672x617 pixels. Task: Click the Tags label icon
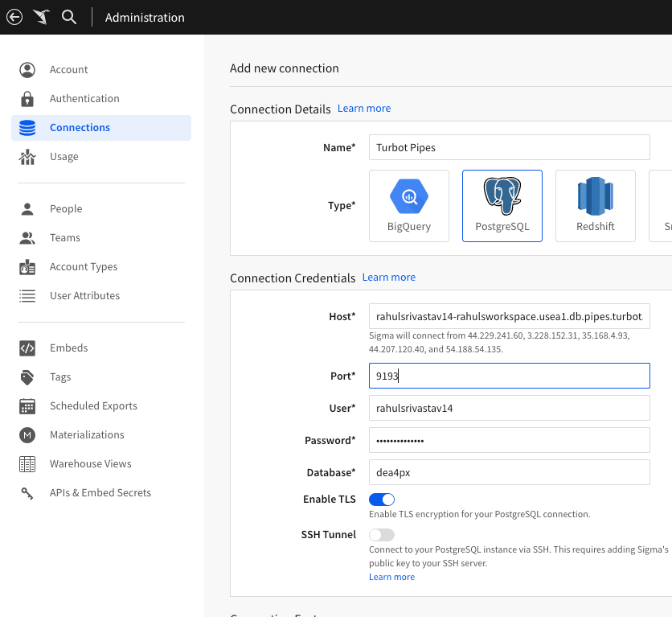pyautogui.click(x=27, y=377)
